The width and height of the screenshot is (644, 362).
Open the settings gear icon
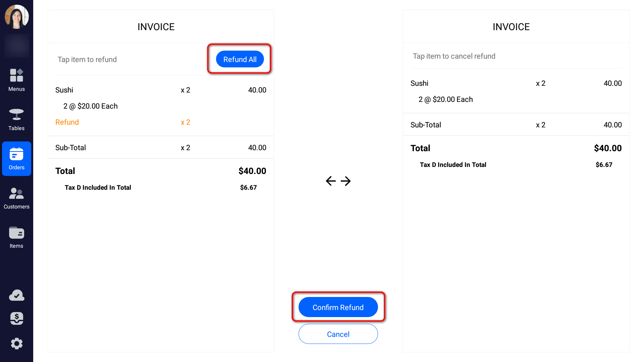[x=16, y=344]
